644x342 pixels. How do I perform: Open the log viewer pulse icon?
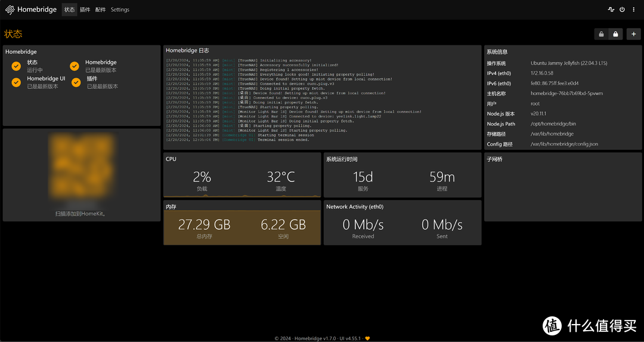[611, 10]
